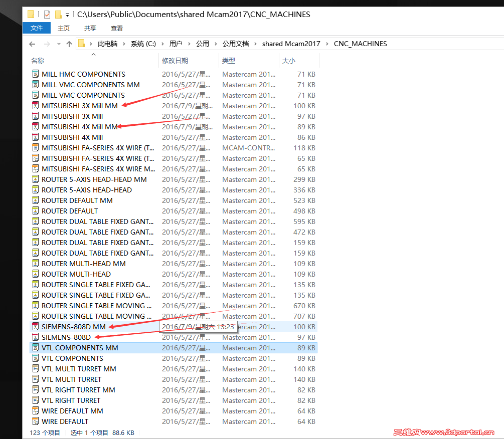Click the VTL RIGHT TURRET file icon
504x439 pixels.
click(x=36, y=400)
